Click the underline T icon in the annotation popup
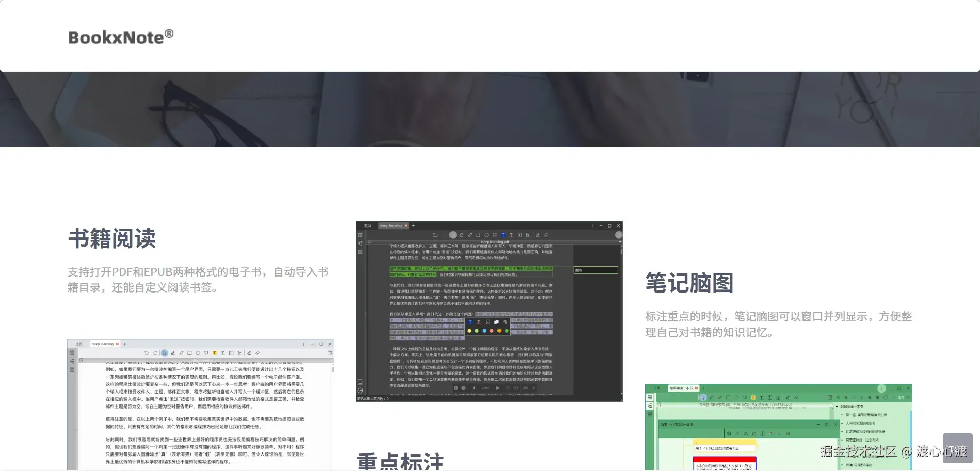Screen dimensions: 980x471 point(478,322)
